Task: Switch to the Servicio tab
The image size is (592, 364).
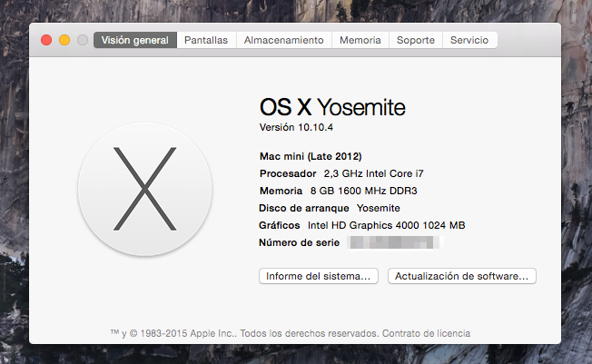Action: click(x=469, y=40)
